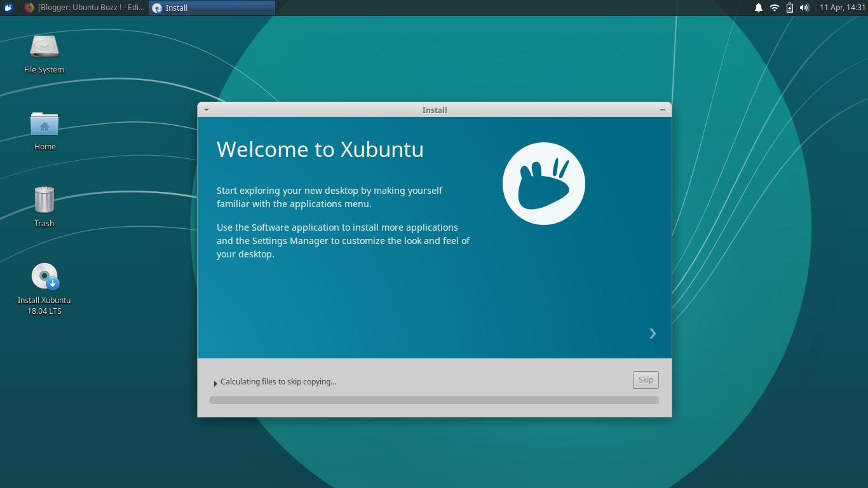Open the clock showing 11 Apr, 14:31
Screen dimensions: 868x488
tap(843, 8)
